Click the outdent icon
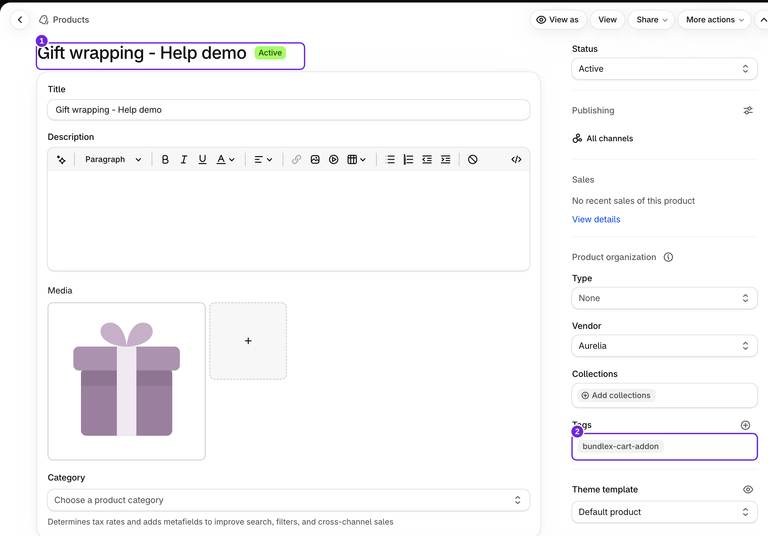The height and width of the screenshot is (536, 768). 427,159
